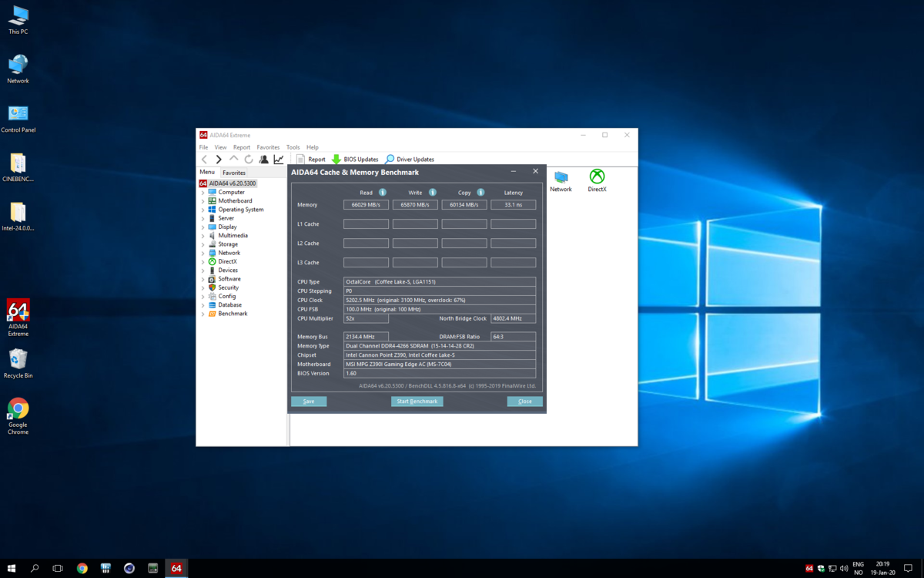Click the info icon next to Read
This screenshot has width=924, height=578.
pyautogui.click(x=382, y=193)
